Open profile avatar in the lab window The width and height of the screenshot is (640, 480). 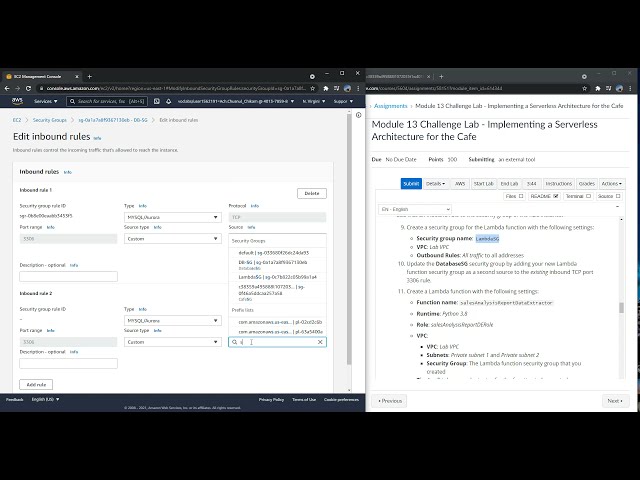click(620, 88)
